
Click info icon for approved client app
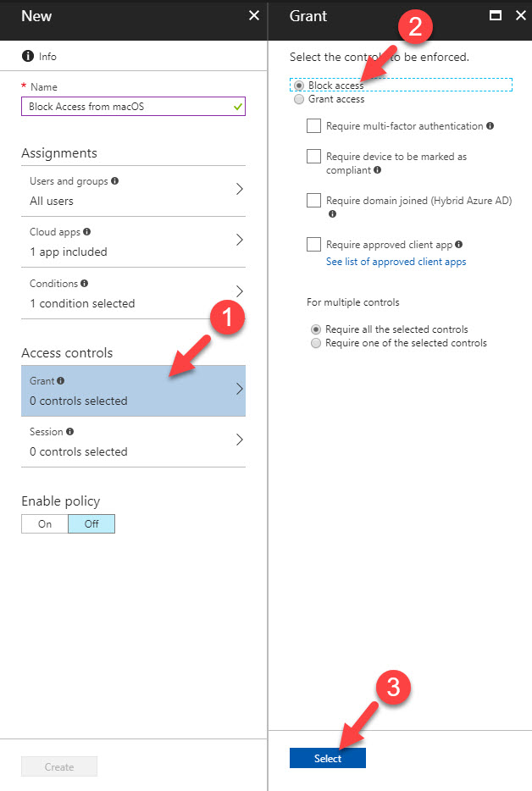[458, 244]
